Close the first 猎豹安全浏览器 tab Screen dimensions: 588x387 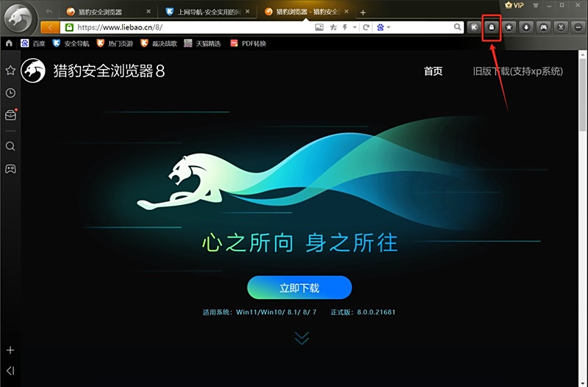pos(148,12)
